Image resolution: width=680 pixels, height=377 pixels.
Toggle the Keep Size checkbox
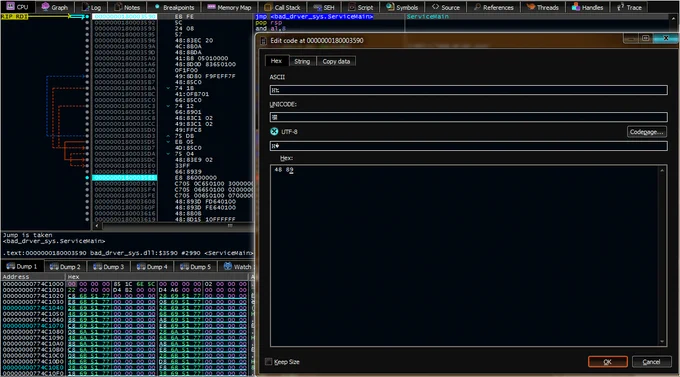268,361
